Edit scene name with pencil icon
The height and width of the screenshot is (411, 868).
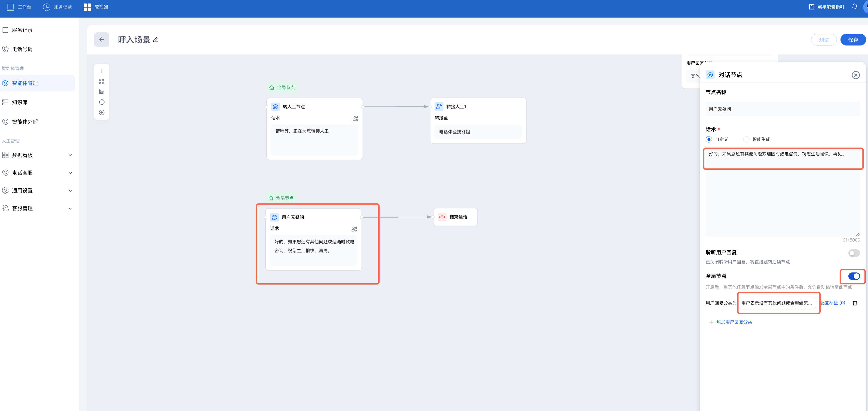click(x=155, y=40)
